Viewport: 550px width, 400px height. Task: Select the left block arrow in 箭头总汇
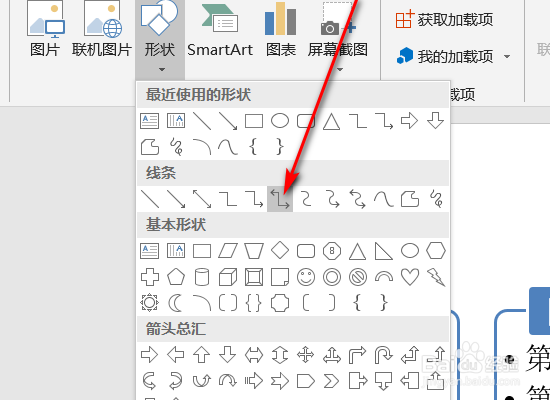[x=176, y=355]
